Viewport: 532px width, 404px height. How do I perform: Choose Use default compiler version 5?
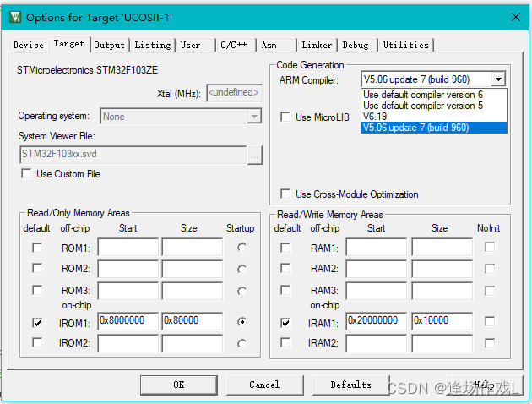point(433,106)
